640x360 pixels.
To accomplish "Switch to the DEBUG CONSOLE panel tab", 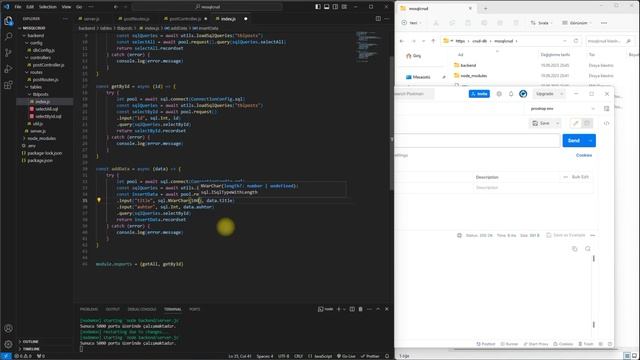I will [x=142, y=309].
